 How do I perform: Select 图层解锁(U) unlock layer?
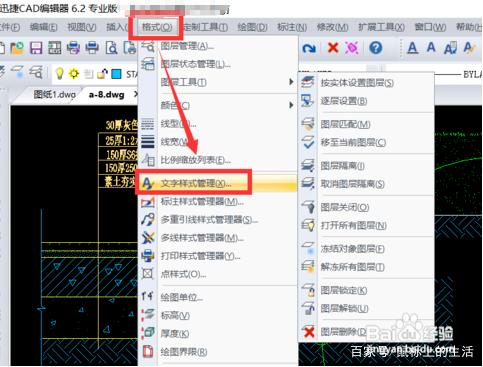click(x=344, y=308)
